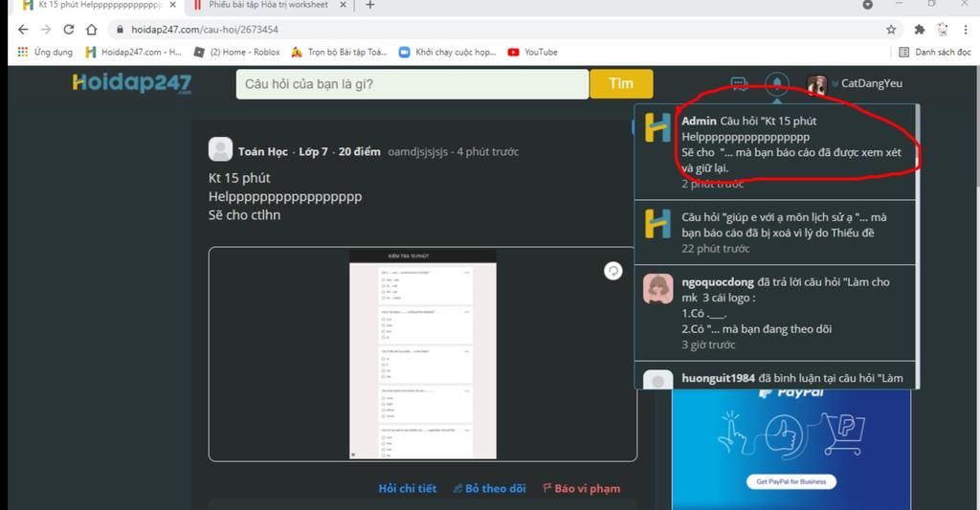Close the Phiếu bài tập Hóa trị tab
Image resolution: width=980 pixels, height=510 pixels.
343,5
